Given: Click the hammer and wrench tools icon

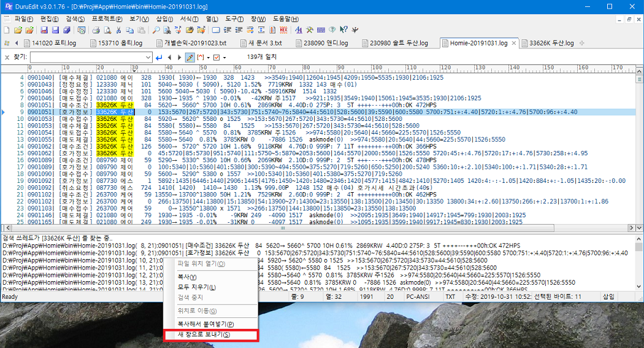Looking at the screenshot, I should [x=310, y=30].
